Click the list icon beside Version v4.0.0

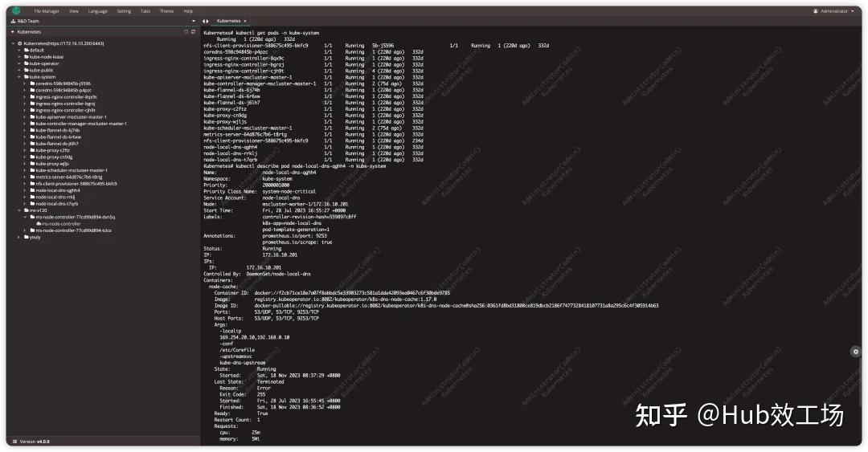[14, 441]
